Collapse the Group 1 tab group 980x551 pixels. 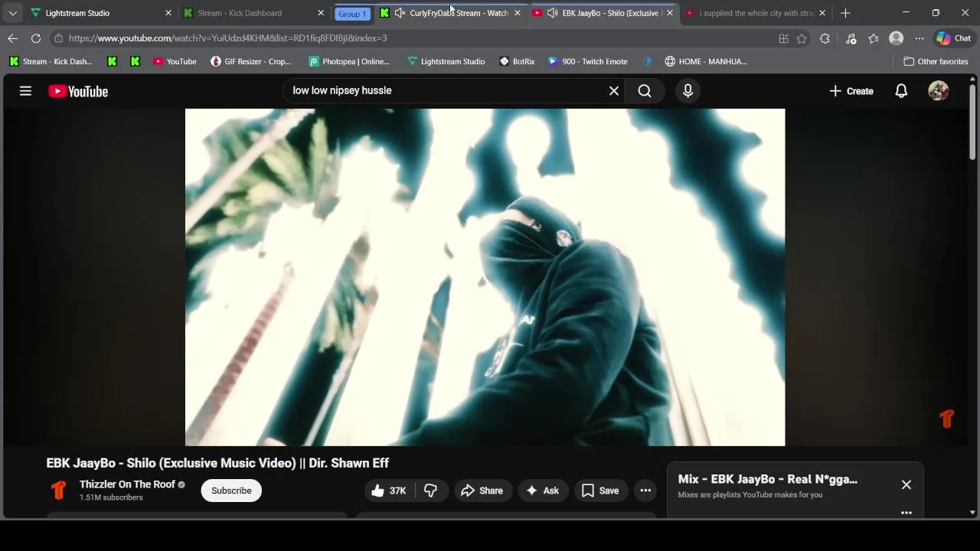(352, 14)
